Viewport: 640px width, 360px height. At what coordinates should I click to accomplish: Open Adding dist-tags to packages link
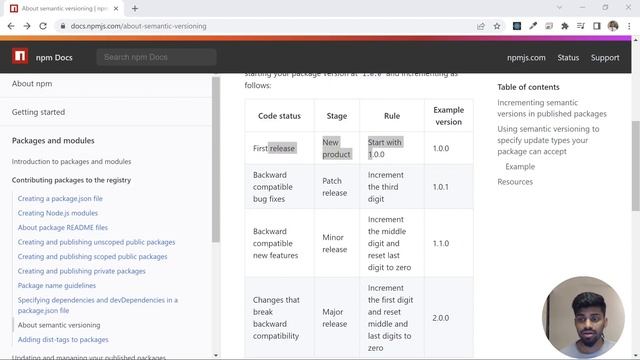(63, 340)
